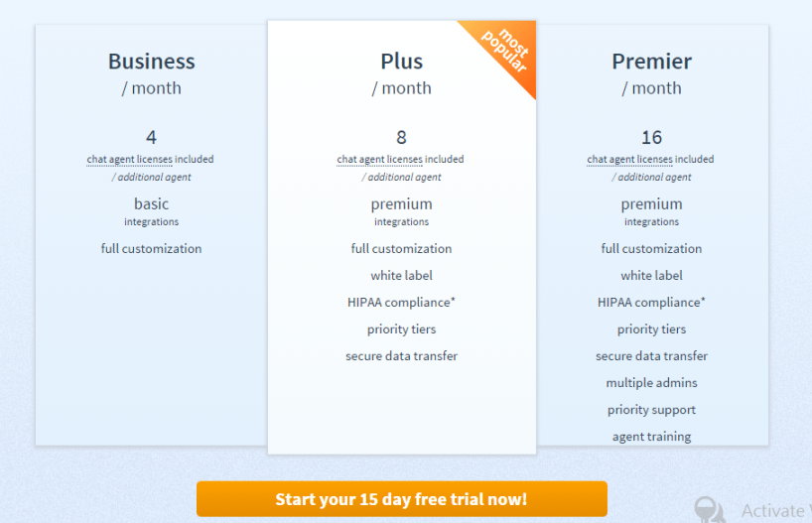Click premium integrations in Plus plan
812x523 pixels.
coord(401,211)
